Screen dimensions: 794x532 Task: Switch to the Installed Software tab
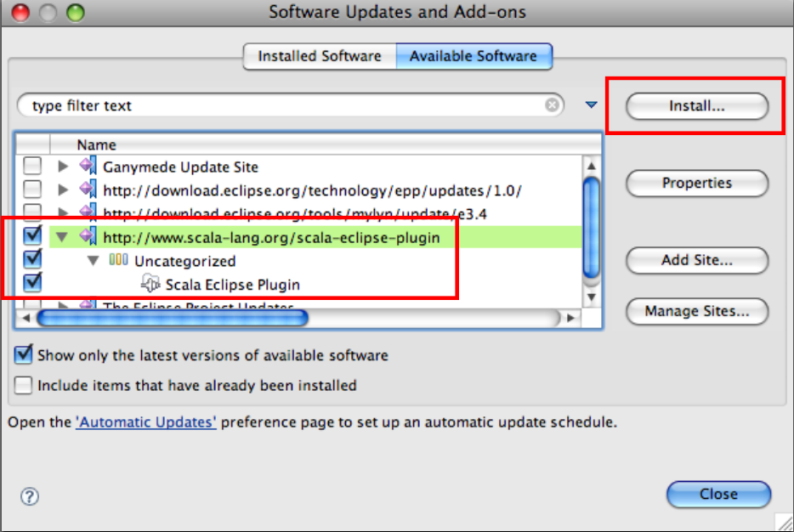(x=320, y=56)
